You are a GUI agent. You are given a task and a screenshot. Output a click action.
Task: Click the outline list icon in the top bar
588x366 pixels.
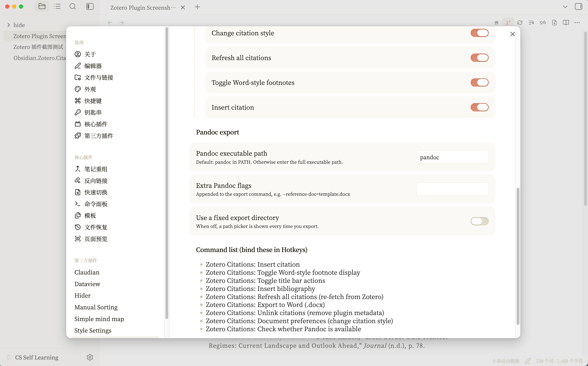(57, 7)
